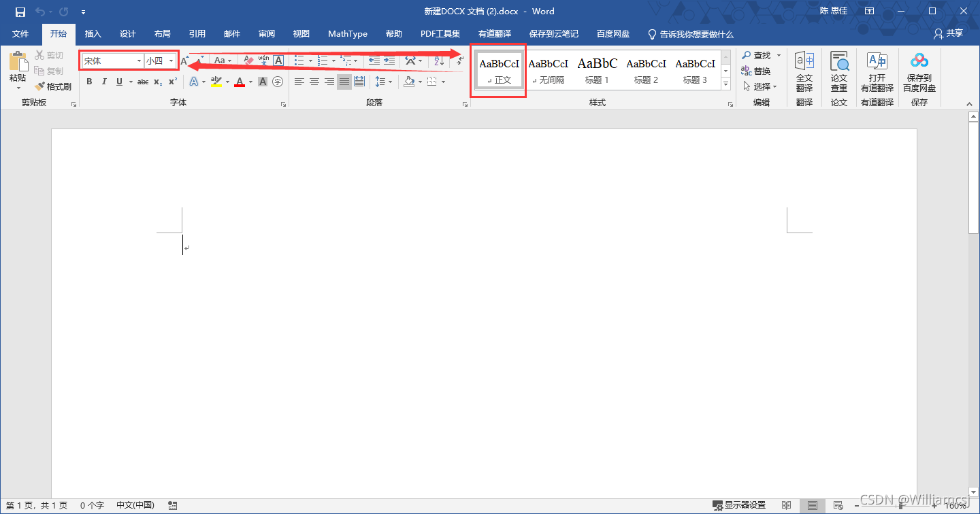
Task: Click the Redo button in quick access toolbar
Action: (63, 12)
